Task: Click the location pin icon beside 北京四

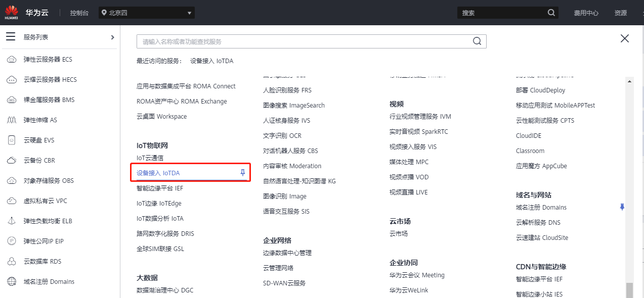Action: [104, 13]
